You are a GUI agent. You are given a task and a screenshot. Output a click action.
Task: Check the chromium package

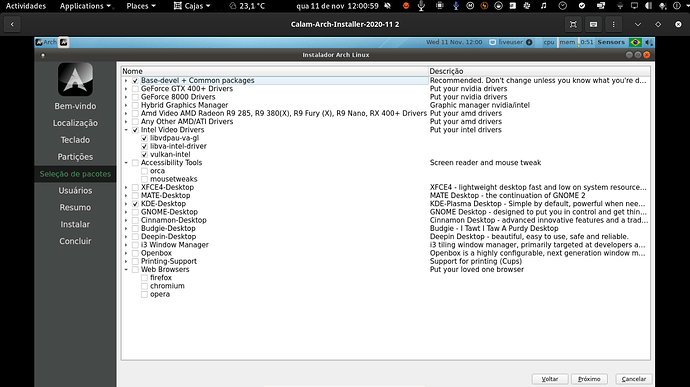pyautogui.click(x=144, y=286)
